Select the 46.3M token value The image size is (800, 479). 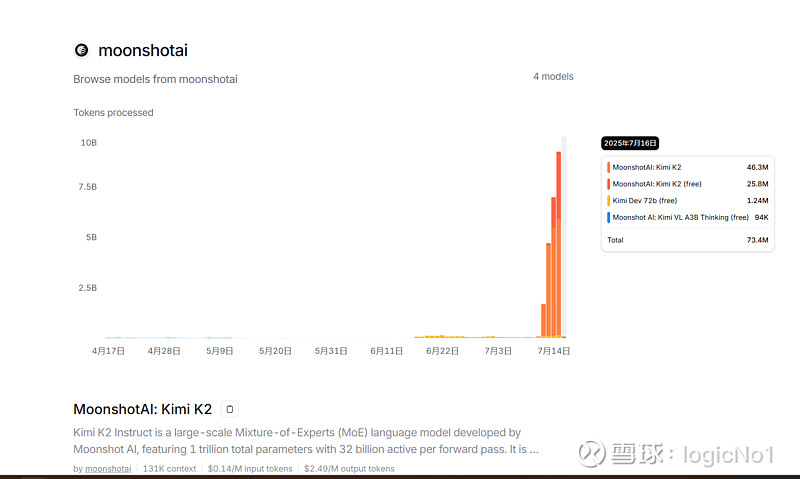click(757, 167)
